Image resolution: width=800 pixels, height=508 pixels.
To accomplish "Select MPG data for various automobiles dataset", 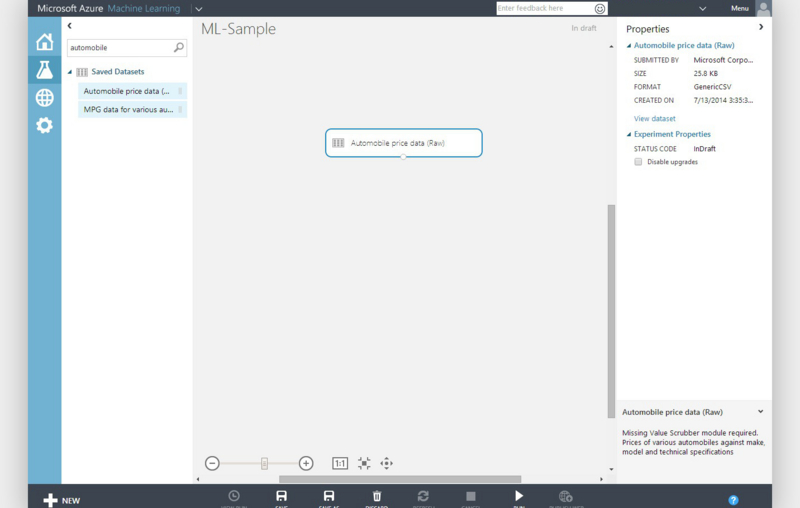I will pos(132,109).
